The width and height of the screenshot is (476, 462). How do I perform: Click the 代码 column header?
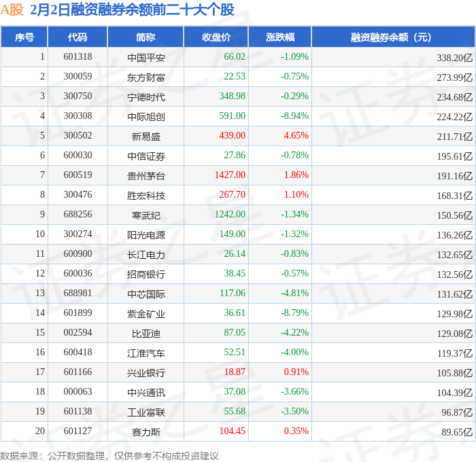tap(78, 37)
